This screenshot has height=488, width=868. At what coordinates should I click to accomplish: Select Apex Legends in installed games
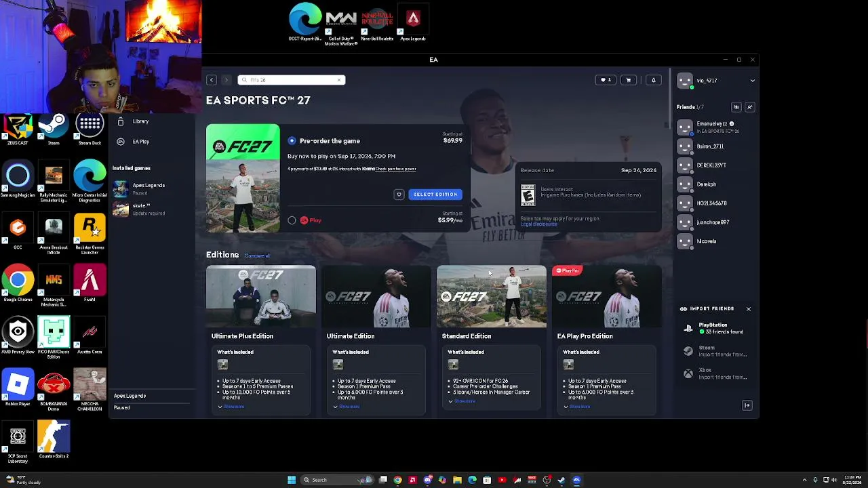[149, 188]
